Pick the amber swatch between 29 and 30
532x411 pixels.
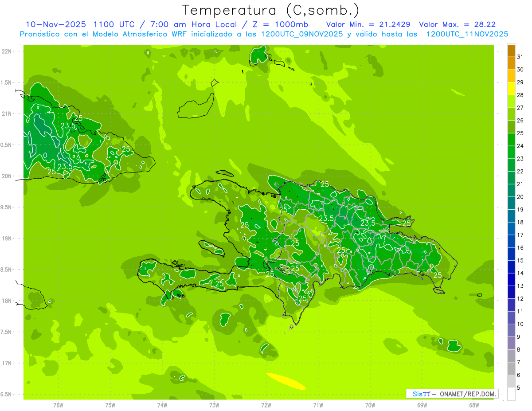(511, 76)
